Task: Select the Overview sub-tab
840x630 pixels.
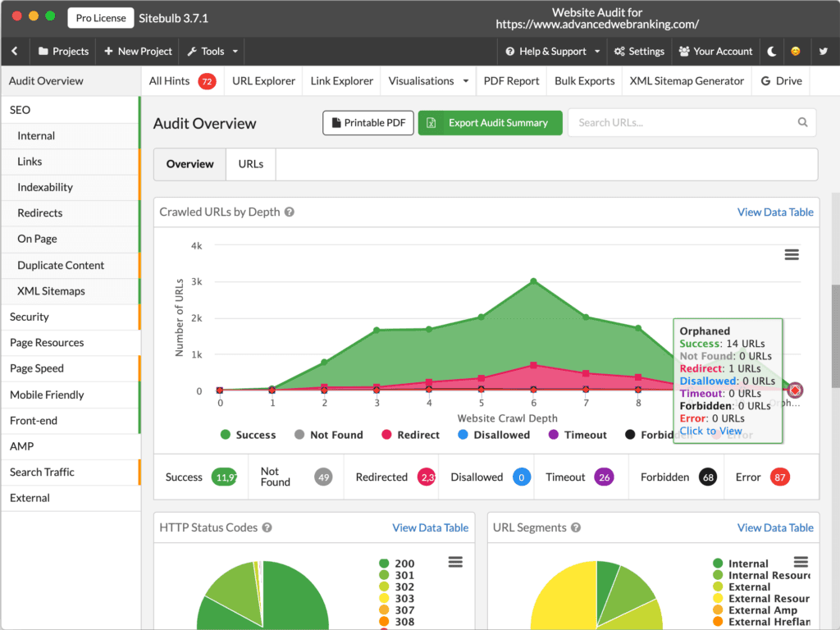Action: 189,164
